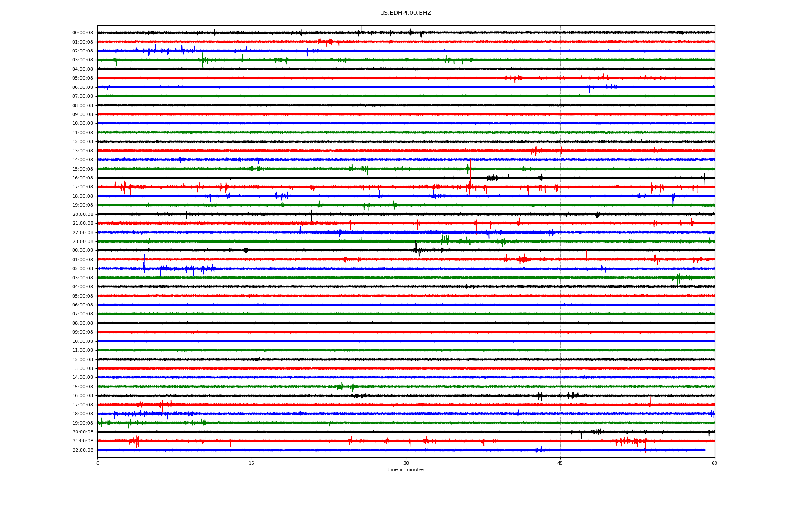Click x-axis tick label 30

[x=406, y=463]
